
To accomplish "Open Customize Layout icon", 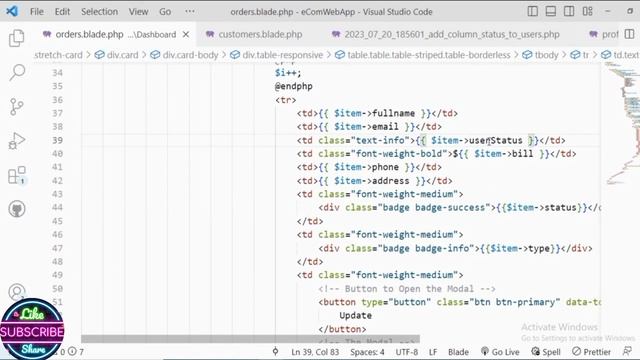I will tap(587, 11).
